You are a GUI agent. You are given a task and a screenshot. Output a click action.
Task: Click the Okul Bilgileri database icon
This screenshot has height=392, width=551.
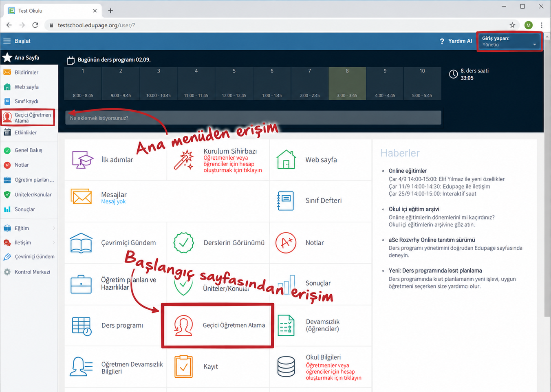pos(286,366)
